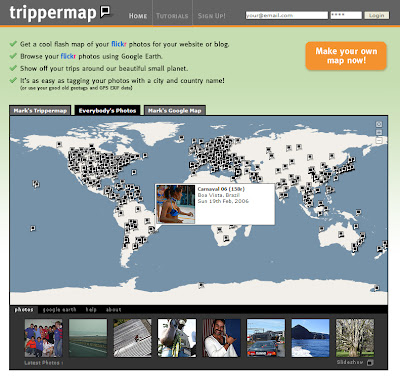Screen dimensions: 400x377
Task: Open the marker on Antarctica's eastern edge
Action: point(377,288)
